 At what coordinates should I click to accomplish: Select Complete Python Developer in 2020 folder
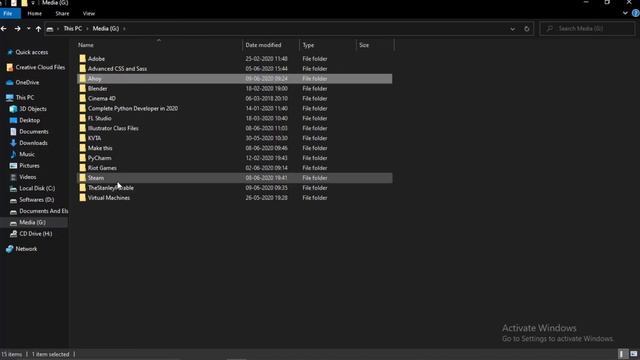pyautogui.click(x=133, y=109)
